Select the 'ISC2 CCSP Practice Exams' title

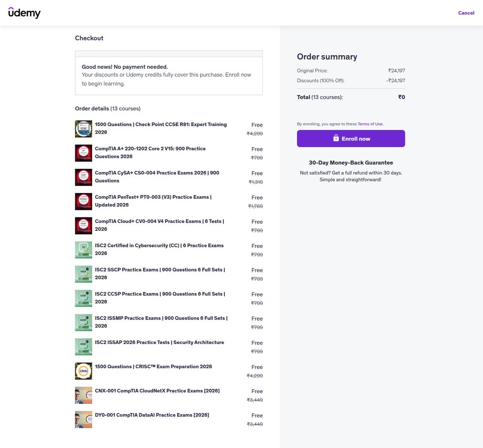click(x=160, y=297)
